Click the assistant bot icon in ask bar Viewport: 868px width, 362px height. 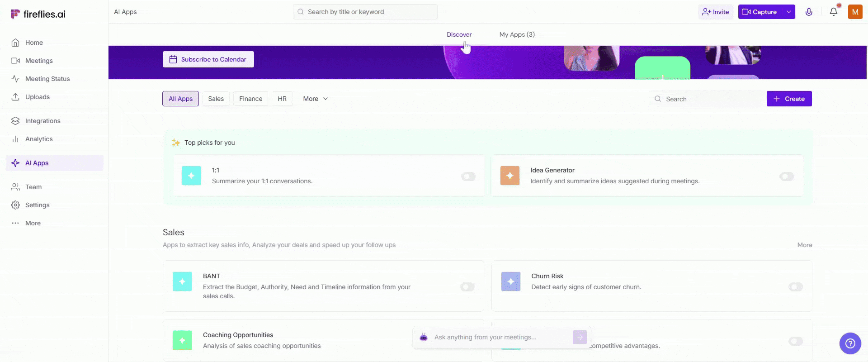(424, 337)
